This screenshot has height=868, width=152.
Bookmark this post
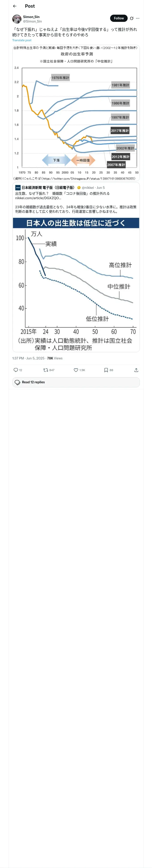click(x=106, y=370)
